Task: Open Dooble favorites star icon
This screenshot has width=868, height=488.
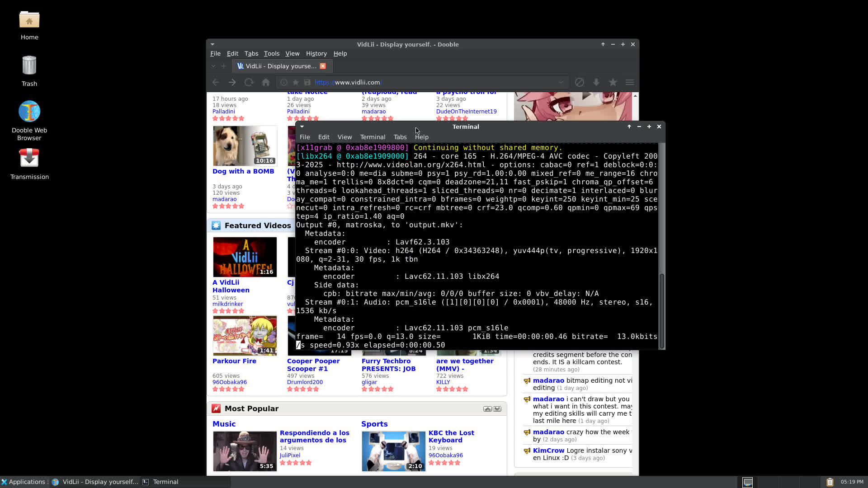Action: coord(613,82)
